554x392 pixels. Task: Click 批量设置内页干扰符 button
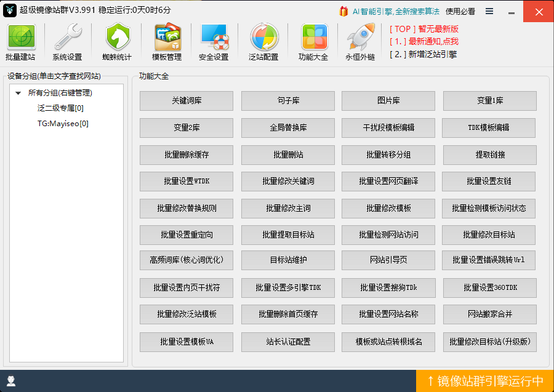[x=187, y=288]
